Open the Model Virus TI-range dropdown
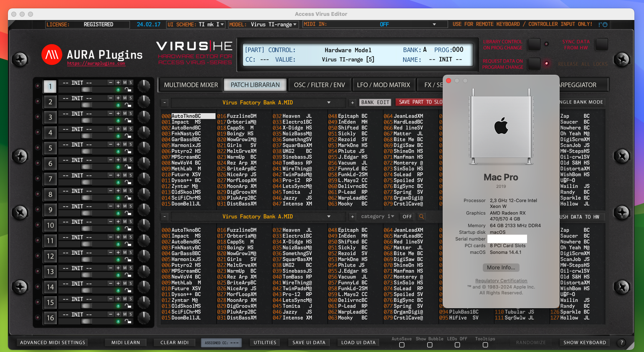Viewport: 644px width, 352px height. tap(263, 25)
